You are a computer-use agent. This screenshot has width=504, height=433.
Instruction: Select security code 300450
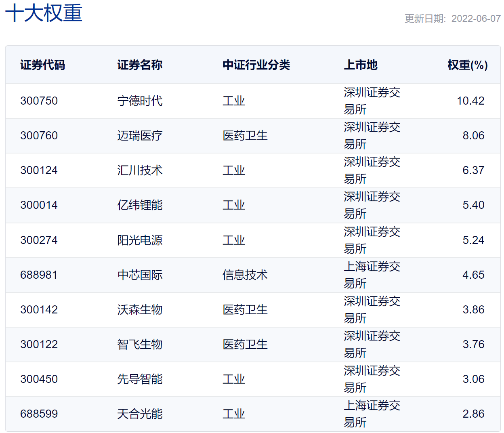pyautogui.click(x=39, y=379)
